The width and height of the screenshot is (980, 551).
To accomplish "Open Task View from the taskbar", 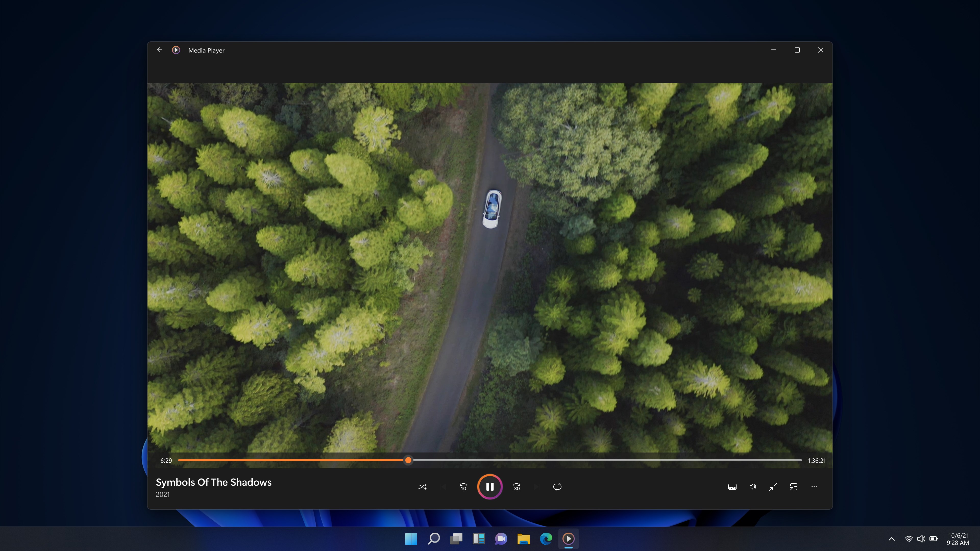I will tap(456, 539).
